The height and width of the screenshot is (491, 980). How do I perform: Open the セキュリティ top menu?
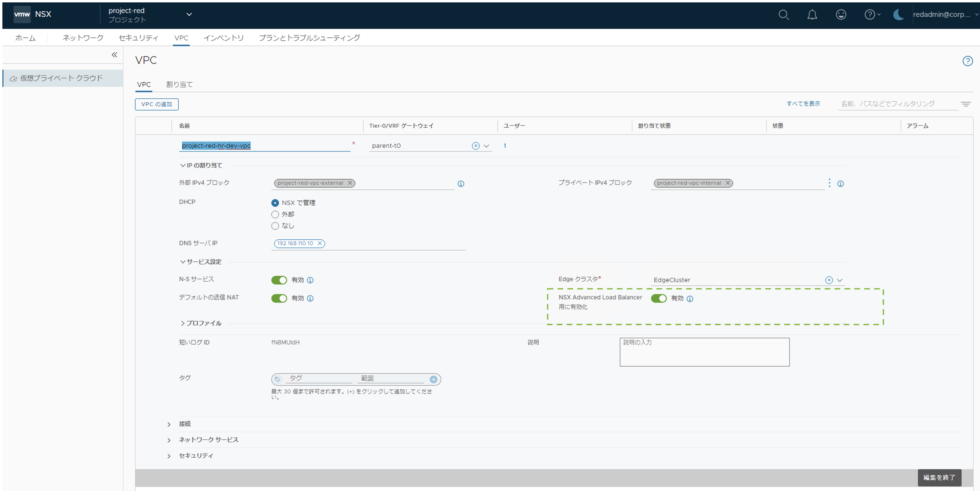coord(138,38)
